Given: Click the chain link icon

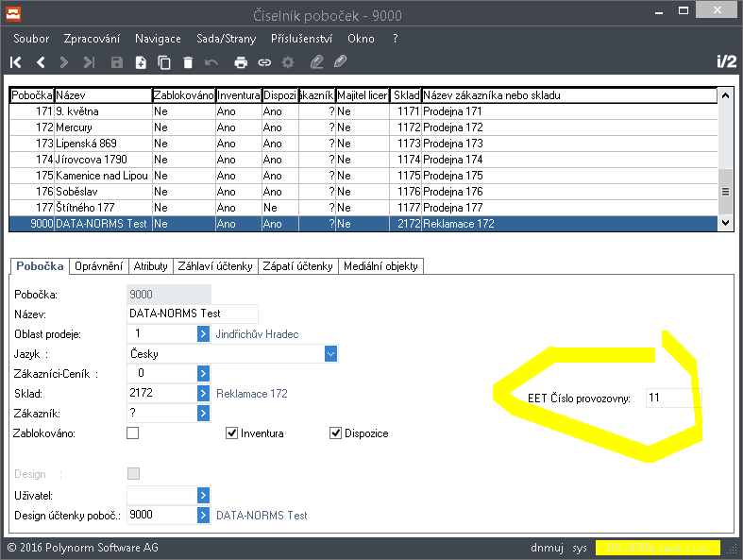Looking at the screenshot, I should click(264, 62).
